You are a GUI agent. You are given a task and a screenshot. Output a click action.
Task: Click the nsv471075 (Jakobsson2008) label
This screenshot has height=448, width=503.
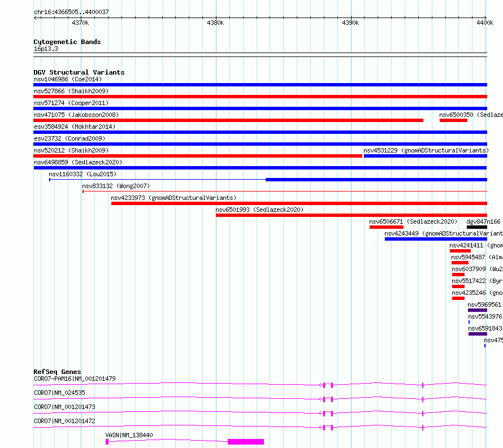point(76,115)
